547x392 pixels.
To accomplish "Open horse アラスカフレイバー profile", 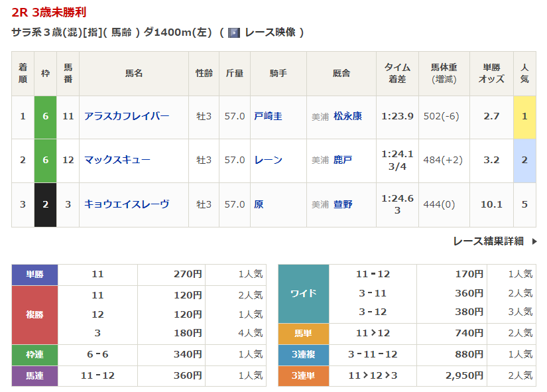I will click(127, 116).
